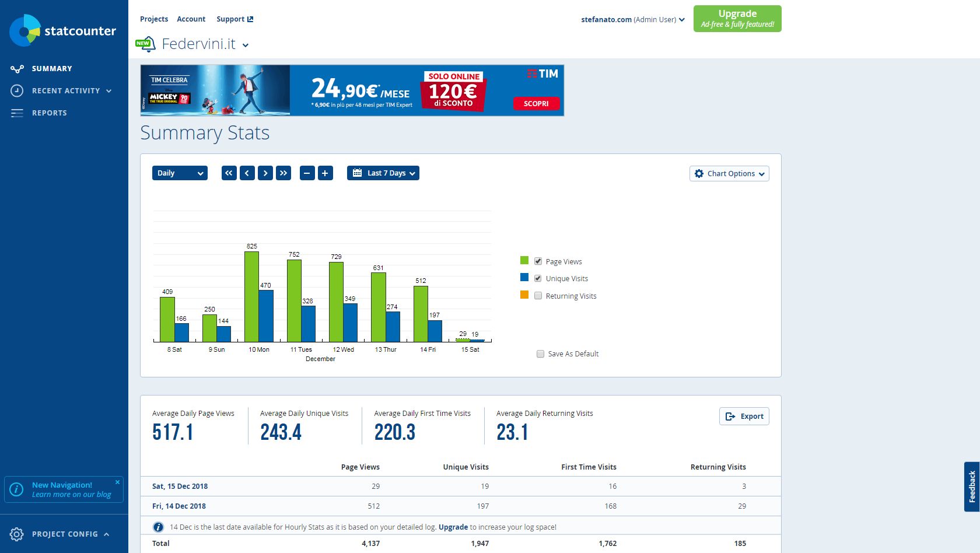
Task: Jump to the latest period with the double-right arrow
Action: click(283, 173)
